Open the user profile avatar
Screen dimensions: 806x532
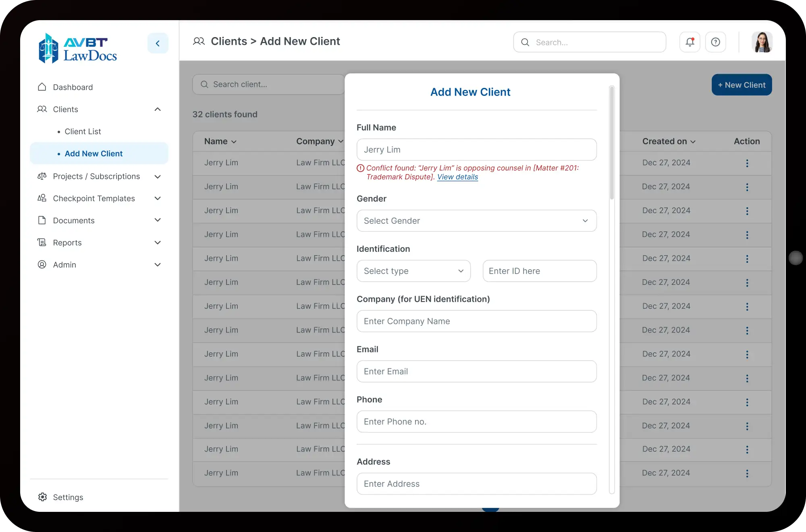tap(762, 42)
